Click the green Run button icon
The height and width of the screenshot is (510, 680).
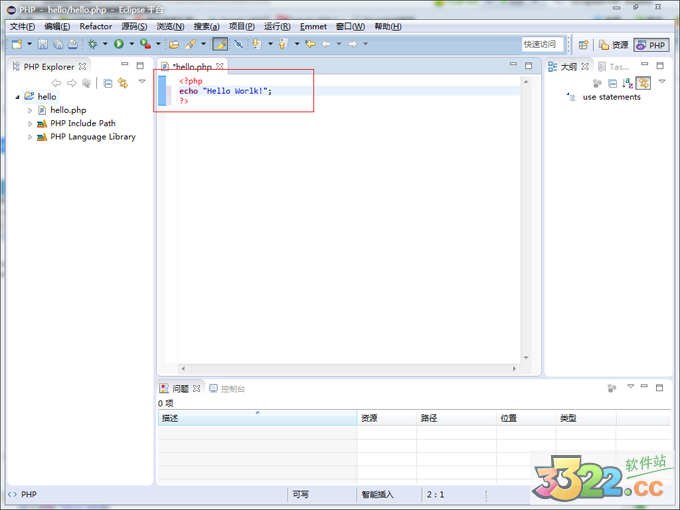(119, 44)
